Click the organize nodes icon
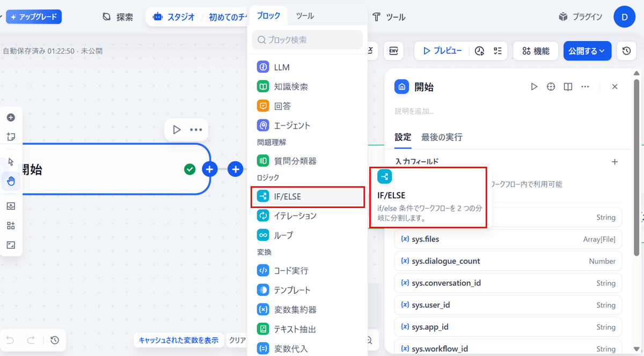This screenshot has height=356, width=644. (11, 226)
